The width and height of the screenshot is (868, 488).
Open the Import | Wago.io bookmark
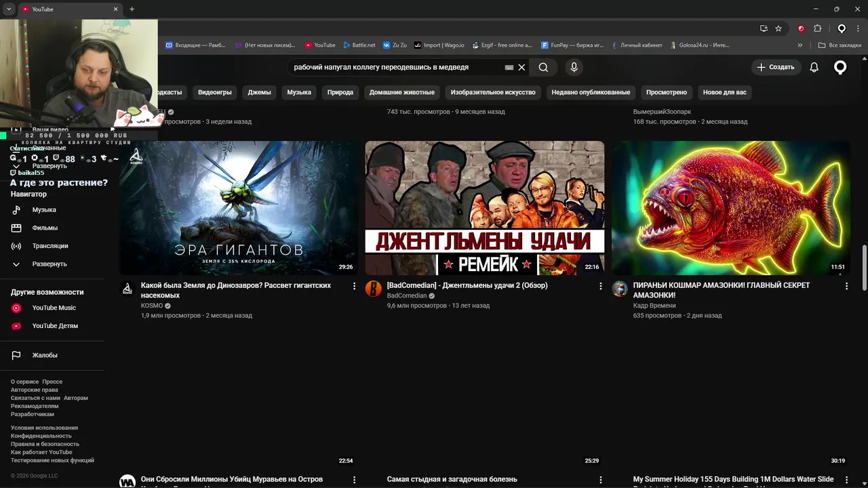pos(439,45)
